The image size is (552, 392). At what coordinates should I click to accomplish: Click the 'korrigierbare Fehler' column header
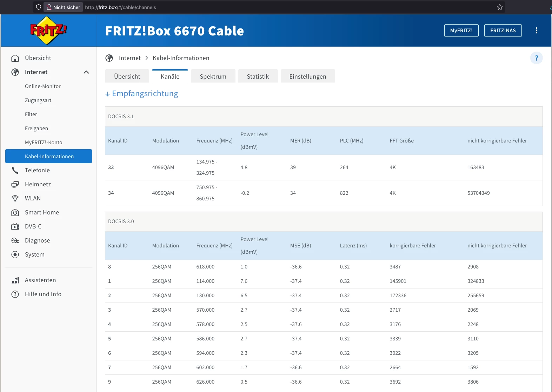[413, 246]
